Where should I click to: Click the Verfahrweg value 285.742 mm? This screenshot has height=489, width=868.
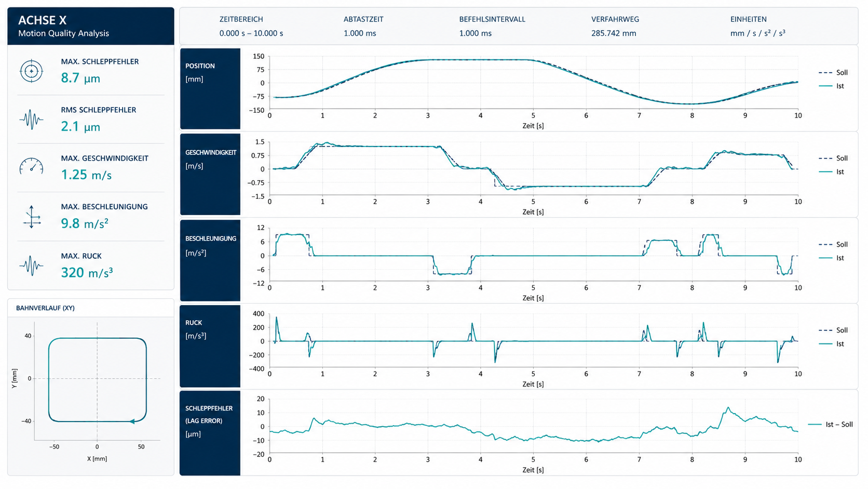click(x=614, y=33)
